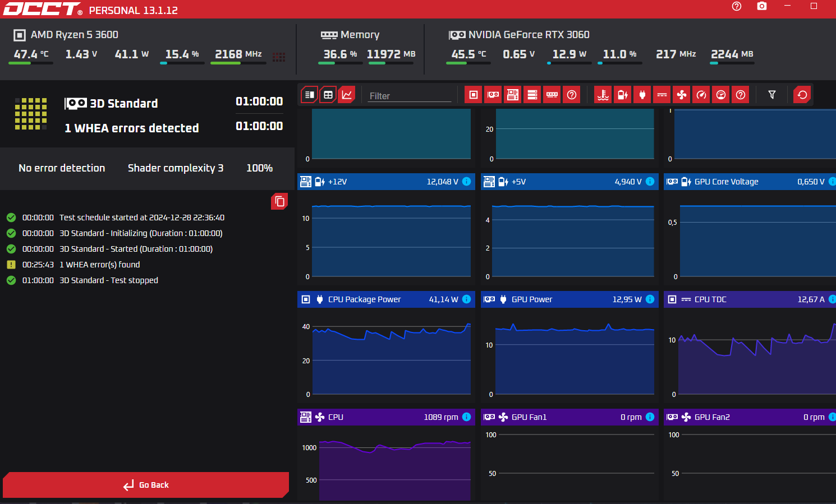
Task: Toggle the question-mark filter beside the memory icon
Action: tap(572, 95)
